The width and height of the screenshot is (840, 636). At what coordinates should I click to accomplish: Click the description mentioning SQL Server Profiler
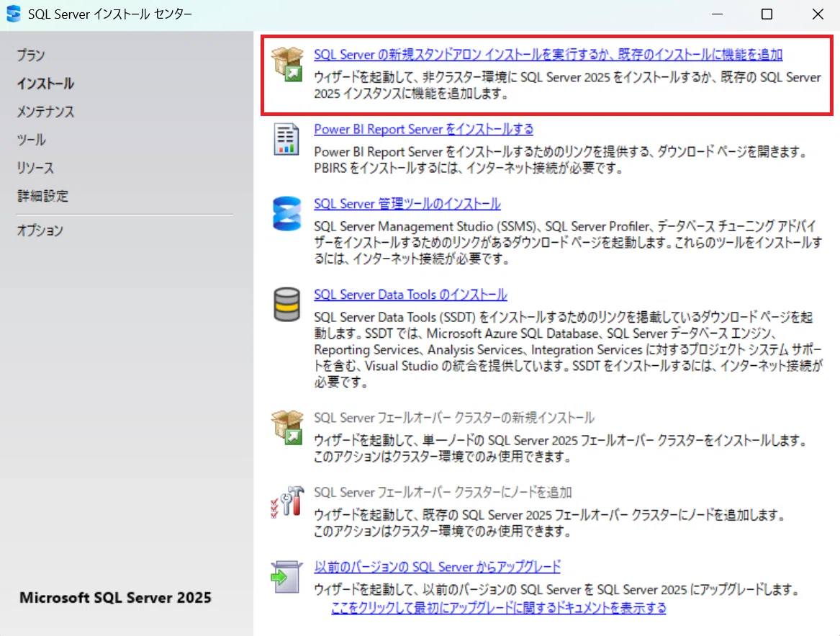[568, 243]
